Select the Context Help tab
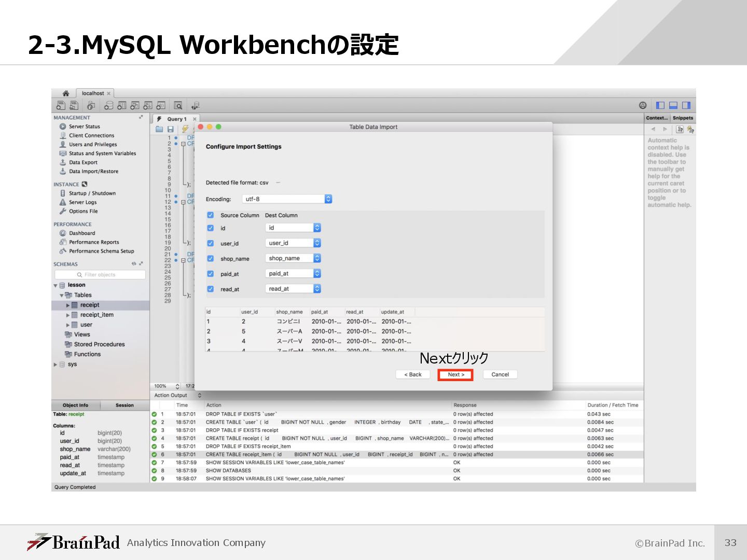 (657, 118)
